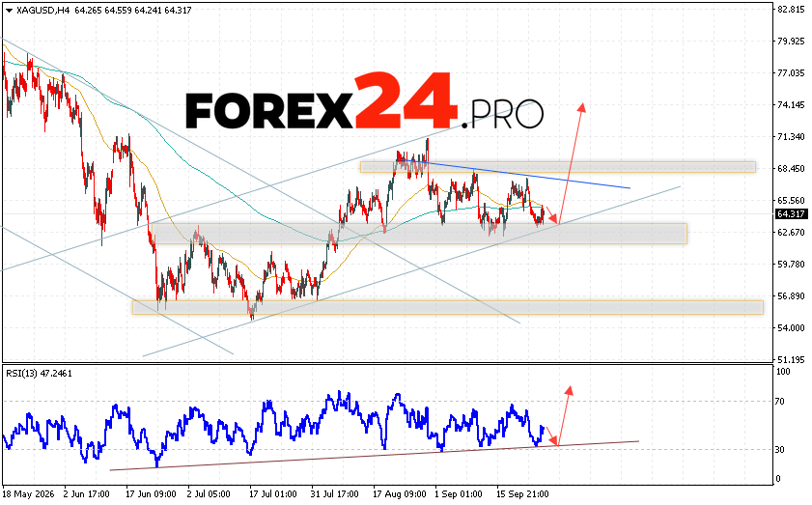Click the open price value 64.265
This screenshot has width=812, height=505.
tap(87, 11)
